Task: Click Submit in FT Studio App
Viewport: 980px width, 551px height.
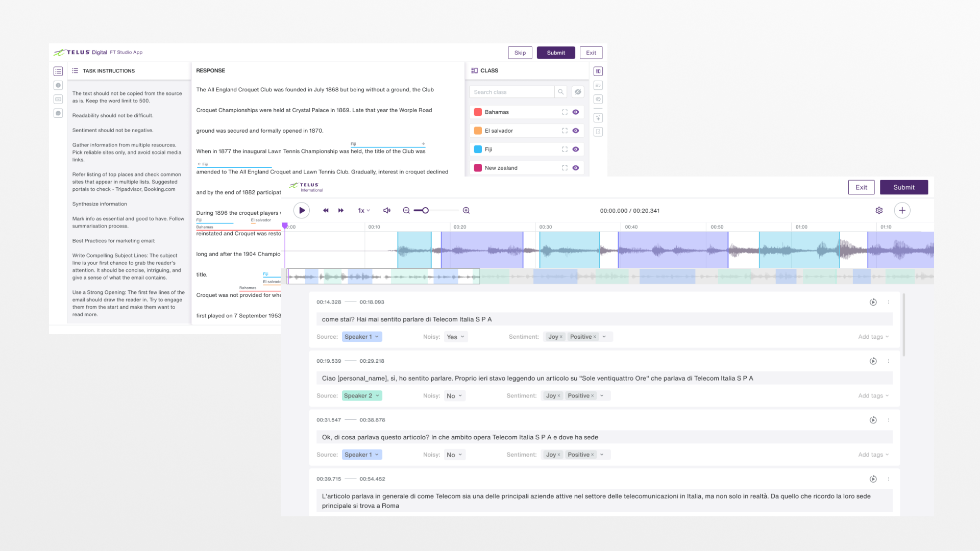Action: [556, 53]
